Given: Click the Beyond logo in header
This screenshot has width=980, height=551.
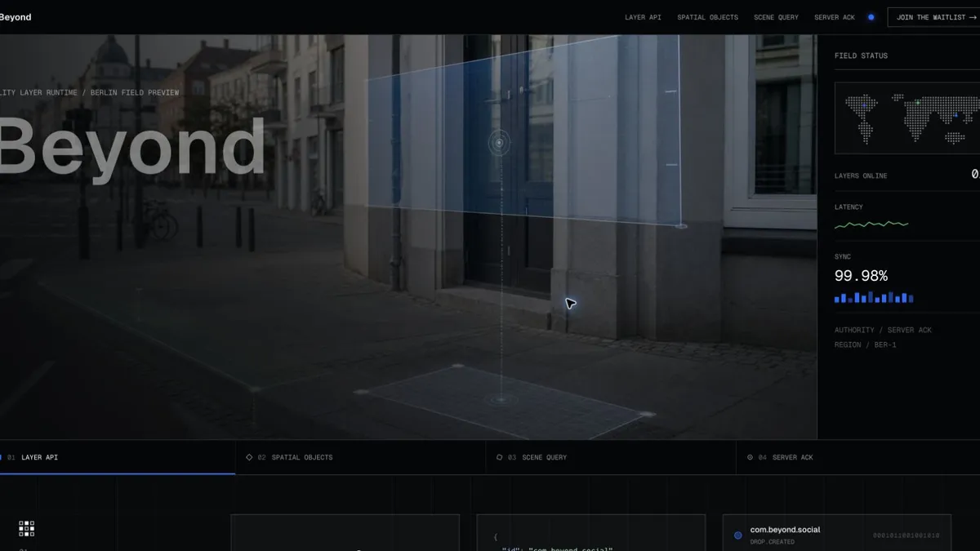Looking at the screenshot, I should (x=16, y=17).
